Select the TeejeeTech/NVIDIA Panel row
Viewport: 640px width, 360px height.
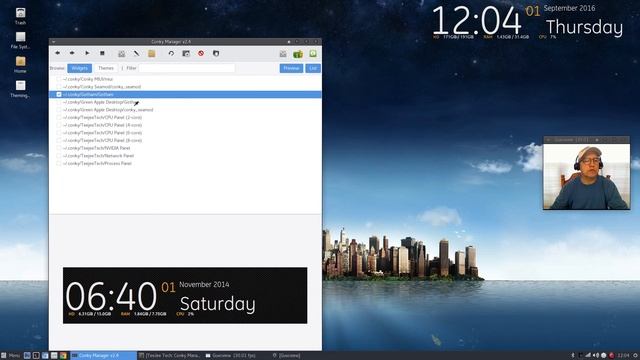coord(185,148)
